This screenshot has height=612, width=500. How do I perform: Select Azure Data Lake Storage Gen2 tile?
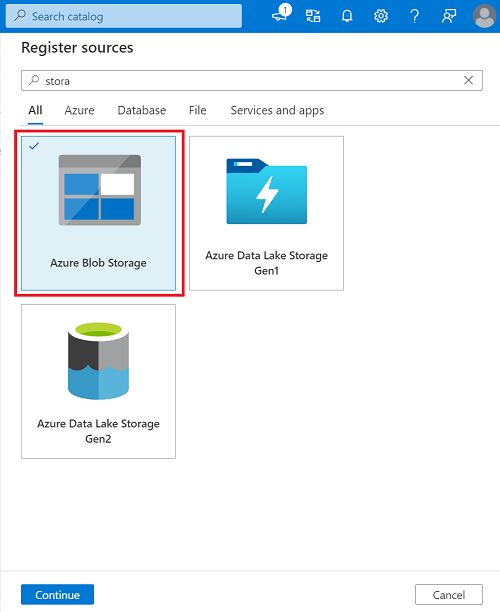coord(98,381)
